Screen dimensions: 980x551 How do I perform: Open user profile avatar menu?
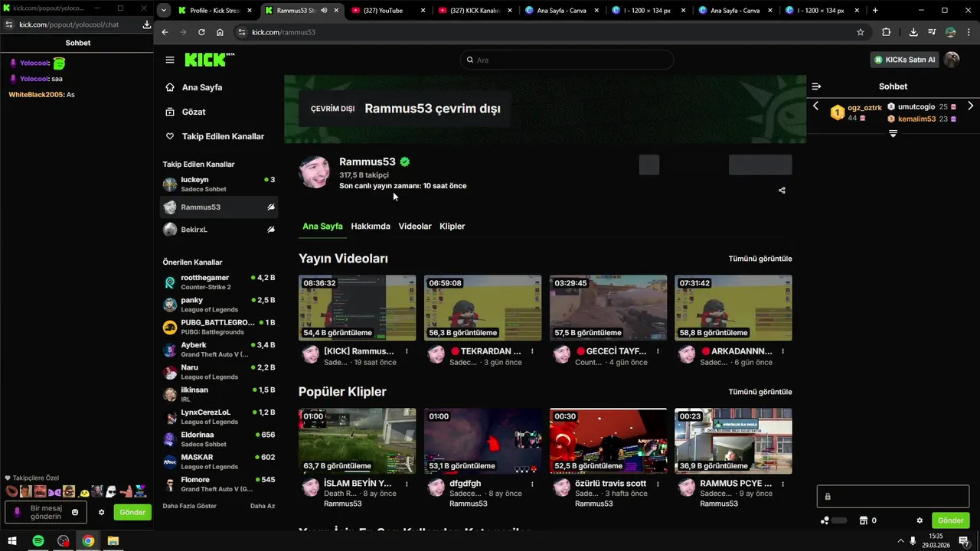click(952, 60)
